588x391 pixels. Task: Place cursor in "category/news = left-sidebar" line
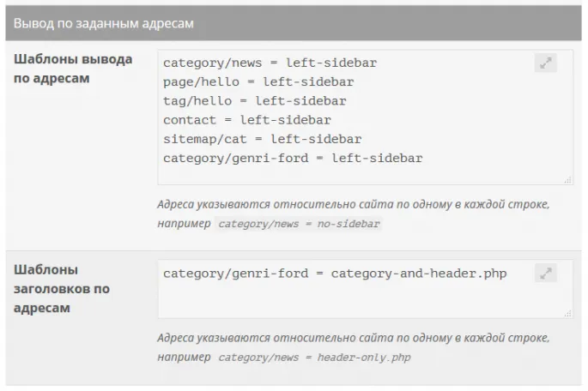click(x=270, y=63)
